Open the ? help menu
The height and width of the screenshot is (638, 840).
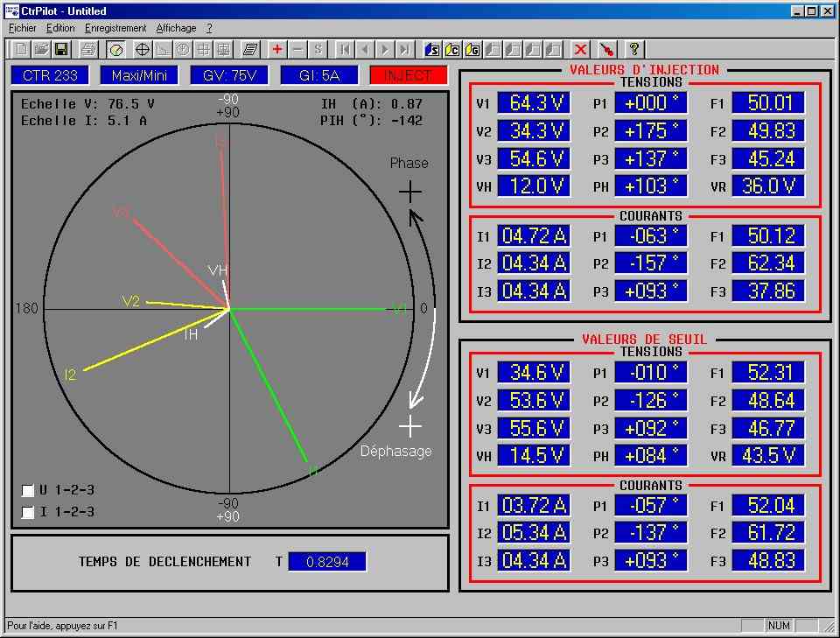pyautogui.click(x=209, y=28)
